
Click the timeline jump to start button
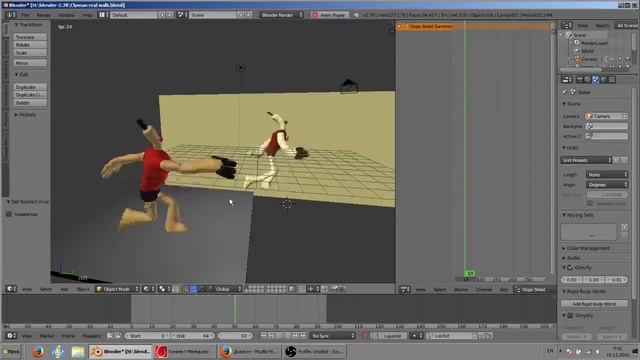pos(264,336)
